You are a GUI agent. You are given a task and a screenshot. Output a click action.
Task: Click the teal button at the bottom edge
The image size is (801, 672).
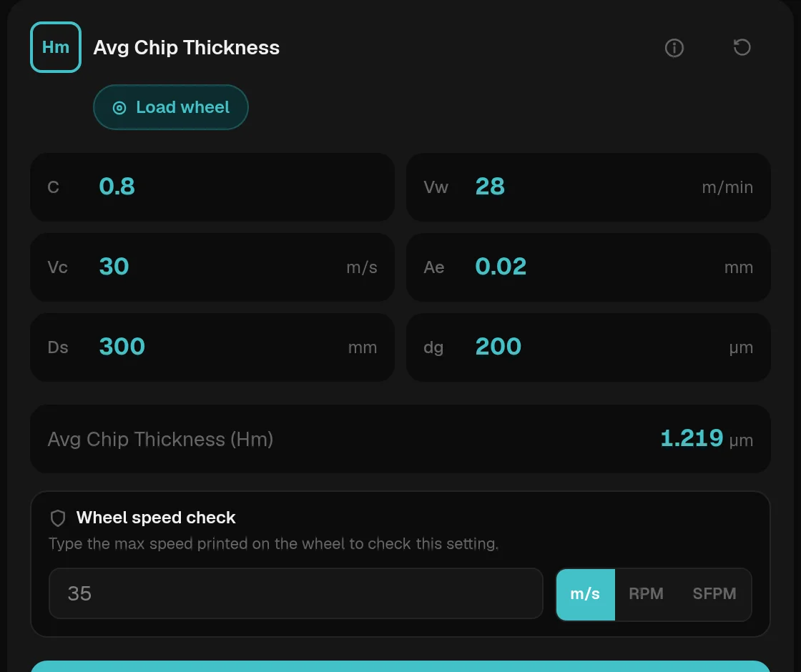click(400, 666)
